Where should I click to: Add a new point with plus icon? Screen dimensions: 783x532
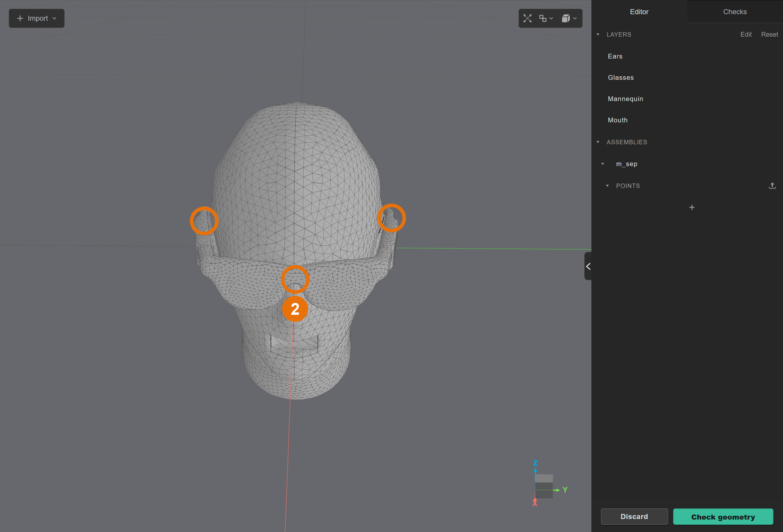(x=692, y=207)
